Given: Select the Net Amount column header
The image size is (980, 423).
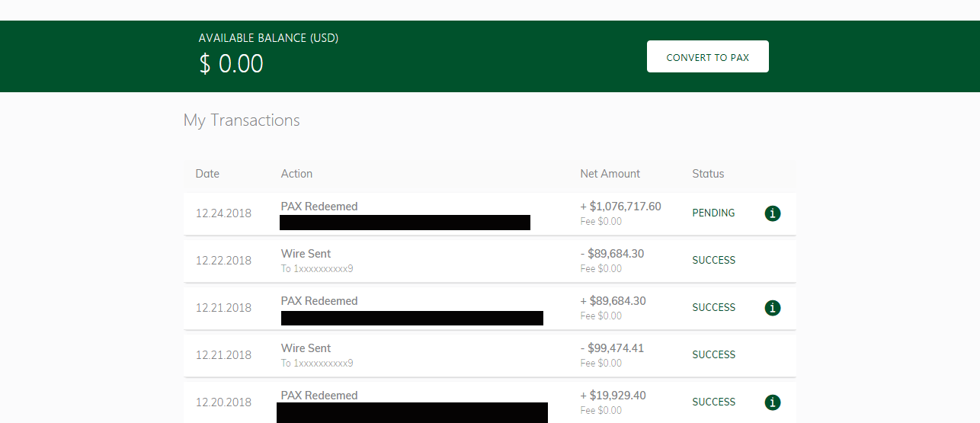Looking at the screenshot, I should [x=610, y=174].
